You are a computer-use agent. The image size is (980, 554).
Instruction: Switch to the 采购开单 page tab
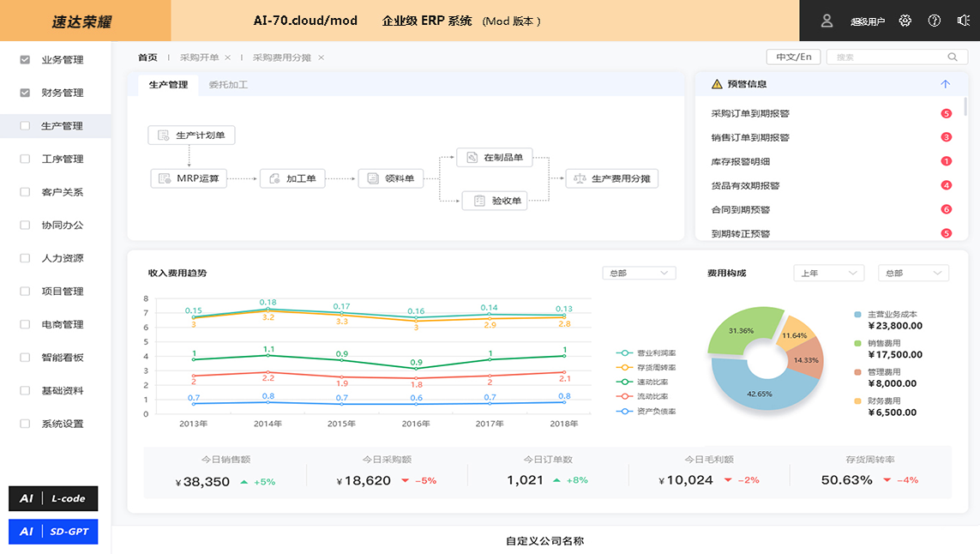(199, 57)
